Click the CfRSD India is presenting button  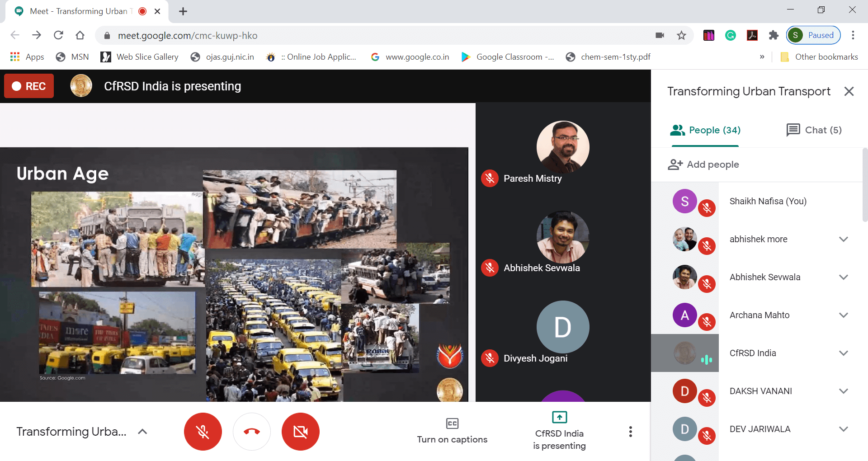(x=559, y=431)
